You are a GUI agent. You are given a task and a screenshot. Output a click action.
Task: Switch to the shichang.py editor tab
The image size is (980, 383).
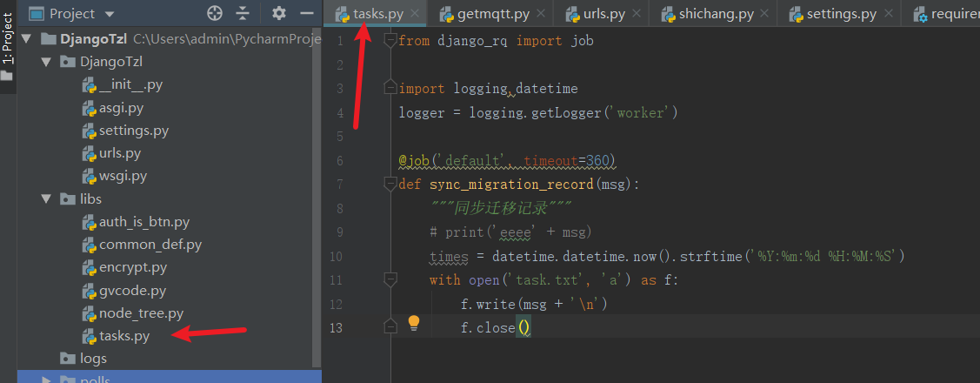pyautogui.click(x=717, y=13)
